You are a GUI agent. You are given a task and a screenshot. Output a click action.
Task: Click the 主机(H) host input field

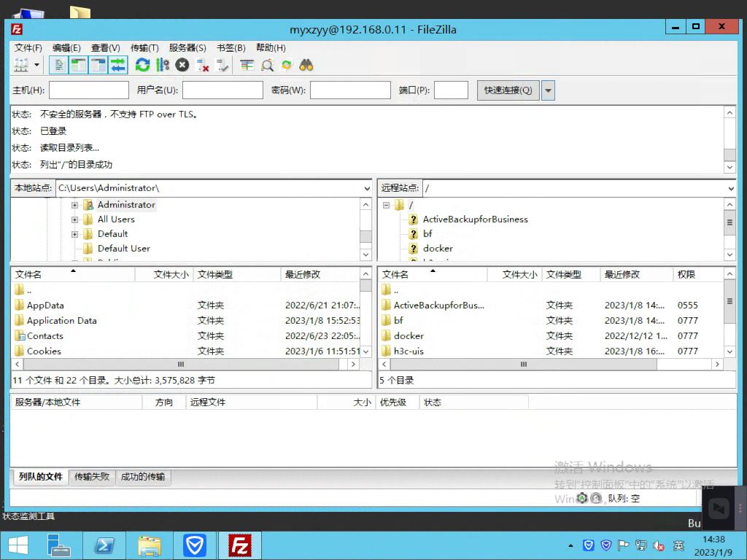(88, 90)
